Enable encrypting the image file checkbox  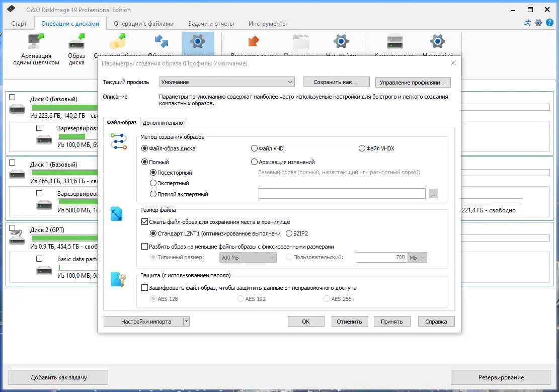144,287
